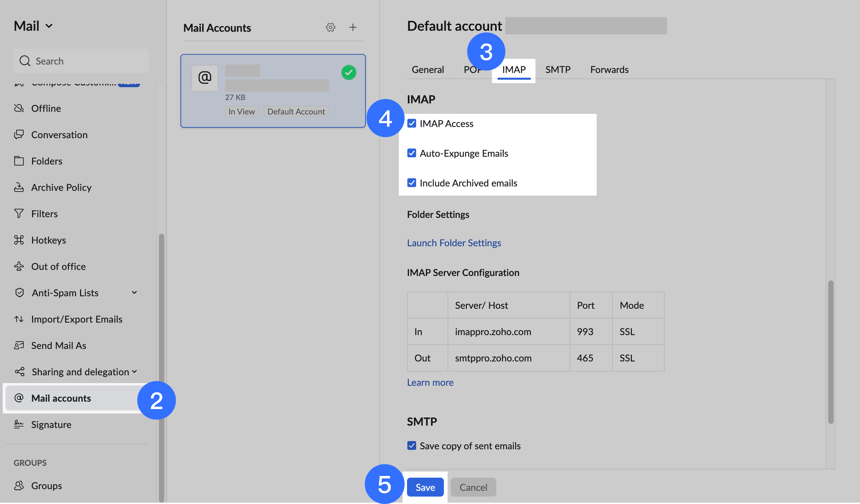Uncheck Include Archived emails

412,183
